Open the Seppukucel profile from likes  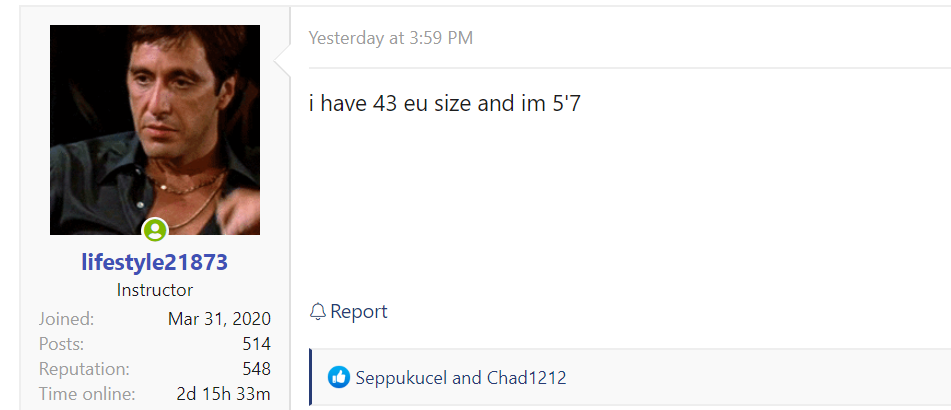tap(401, 378)
